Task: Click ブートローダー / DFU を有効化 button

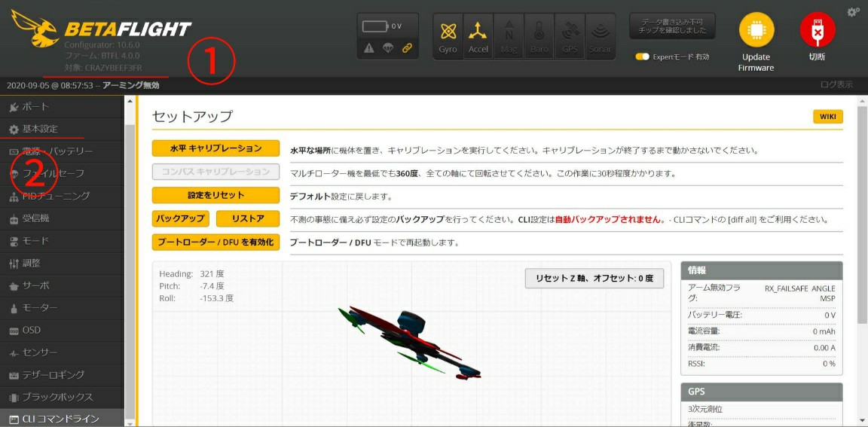Action: pyautogui.click(x=216, y=242)
